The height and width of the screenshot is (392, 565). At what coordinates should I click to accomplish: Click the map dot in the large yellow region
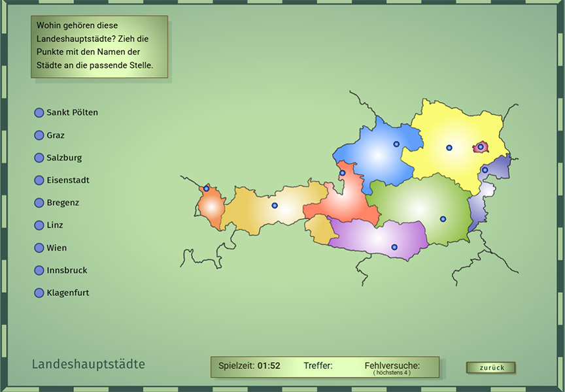click(x=449, y=148)
